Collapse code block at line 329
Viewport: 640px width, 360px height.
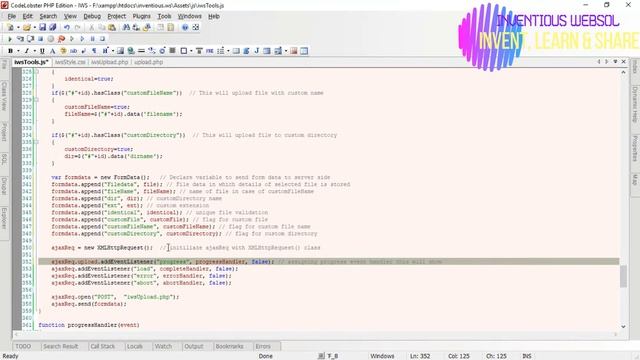tap(36, 100)
